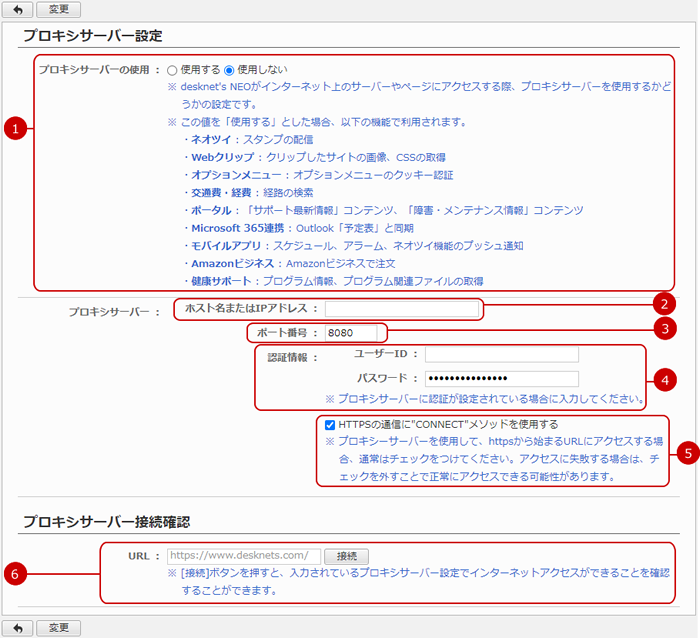Viewport: 700px width, 638px height.
Task: Click the red number 5 marker
Action: (687, 453)
